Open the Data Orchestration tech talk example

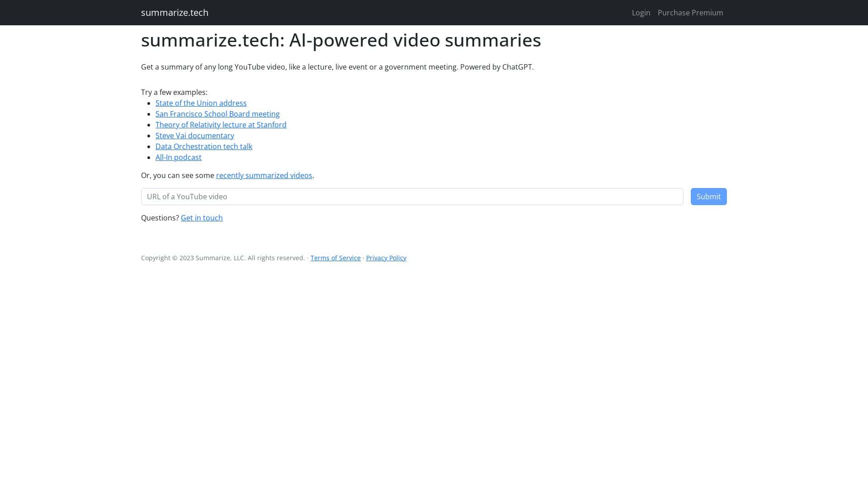(203, 146)
